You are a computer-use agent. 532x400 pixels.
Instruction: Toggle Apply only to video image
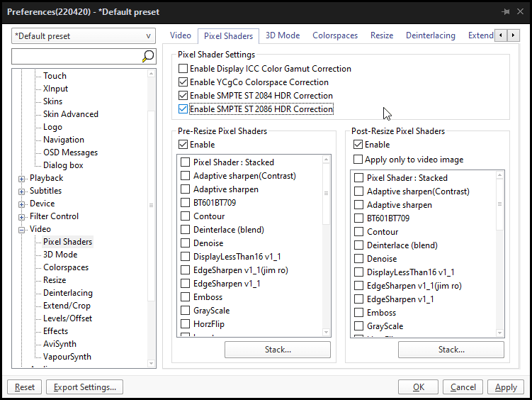[x=358, y=160]
